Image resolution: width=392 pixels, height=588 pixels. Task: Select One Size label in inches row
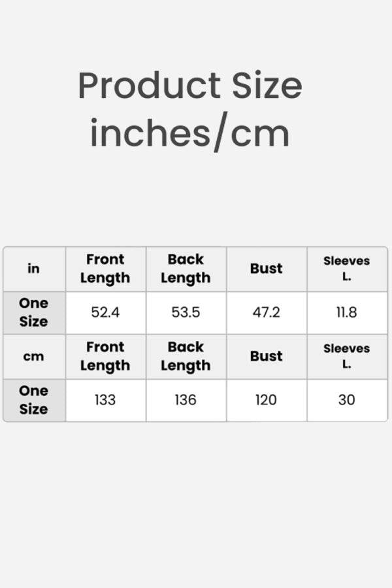tap(33, 312)
